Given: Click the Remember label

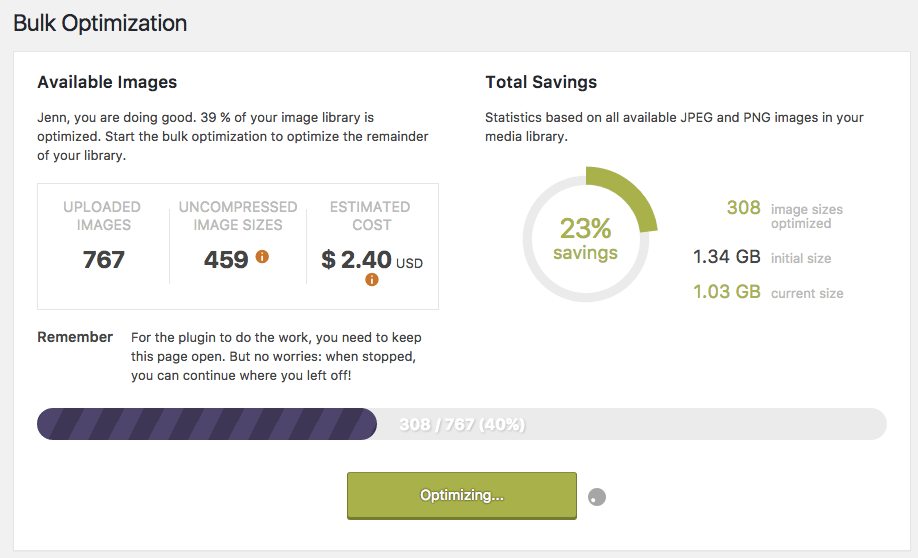Looking at the screenshot, I should pyautogui.click(x=75, y=337).
